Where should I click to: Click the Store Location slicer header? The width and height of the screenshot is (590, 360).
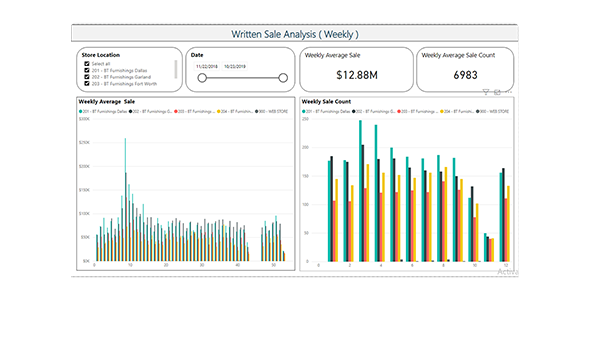click(x=101, y=55)
